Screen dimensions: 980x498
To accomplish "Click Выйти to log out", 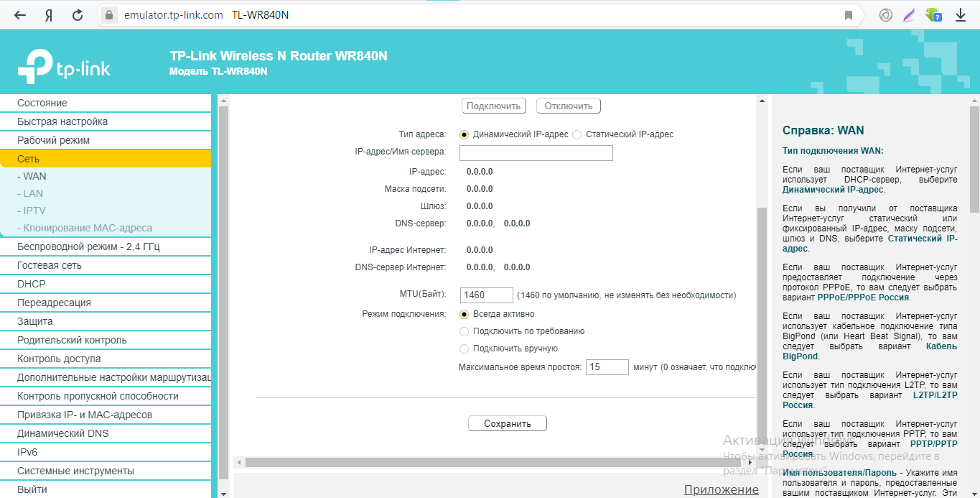I will 106,489.
